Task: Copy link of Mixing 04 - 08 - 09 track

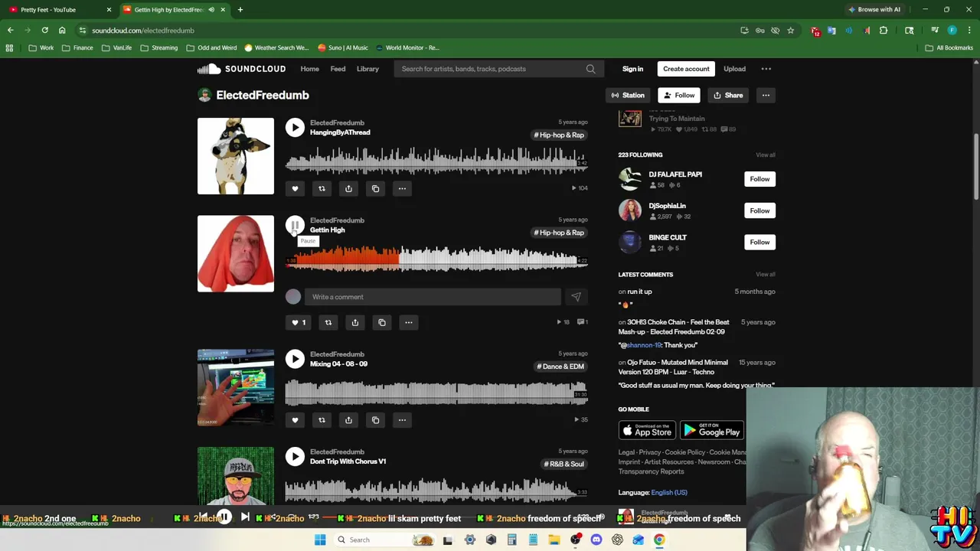Action: 375,420
